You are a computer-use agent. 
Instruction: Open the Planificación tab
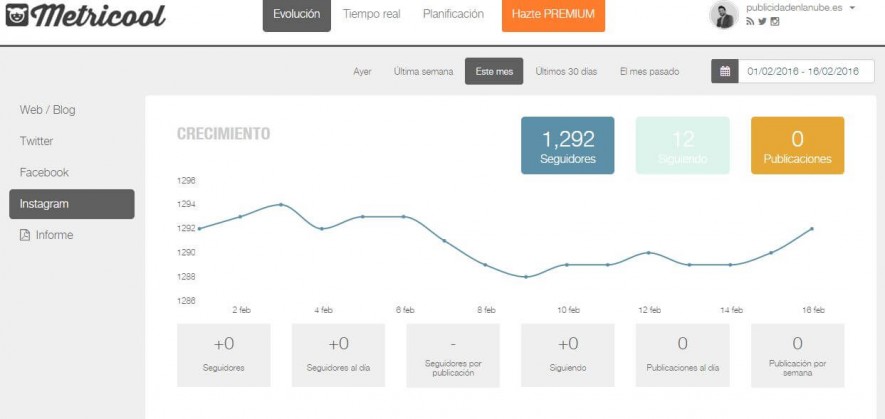click(453, 15)
